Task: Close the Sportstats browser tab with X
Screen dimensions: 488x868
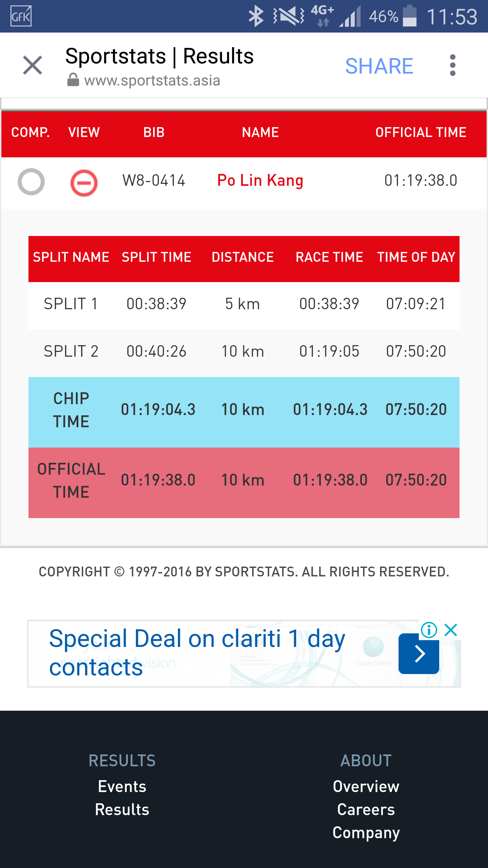Action: [33, 65]
